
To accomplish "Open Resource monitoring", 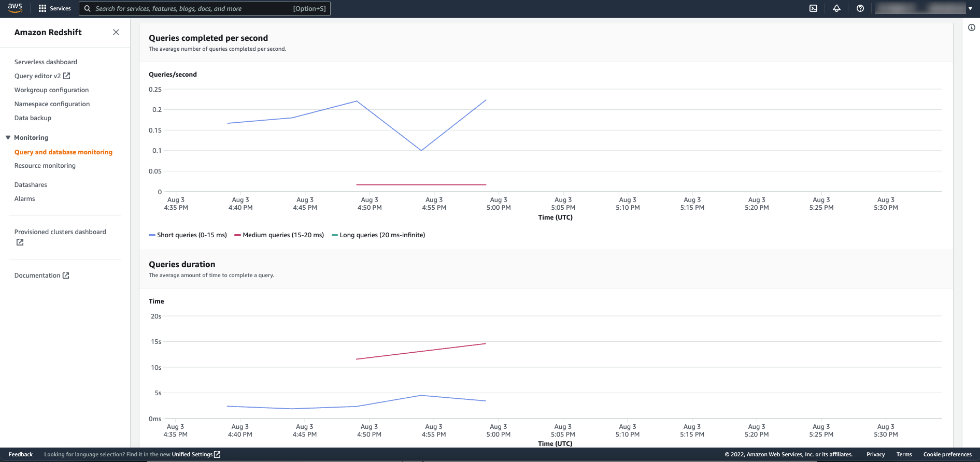I will point(45,166).
